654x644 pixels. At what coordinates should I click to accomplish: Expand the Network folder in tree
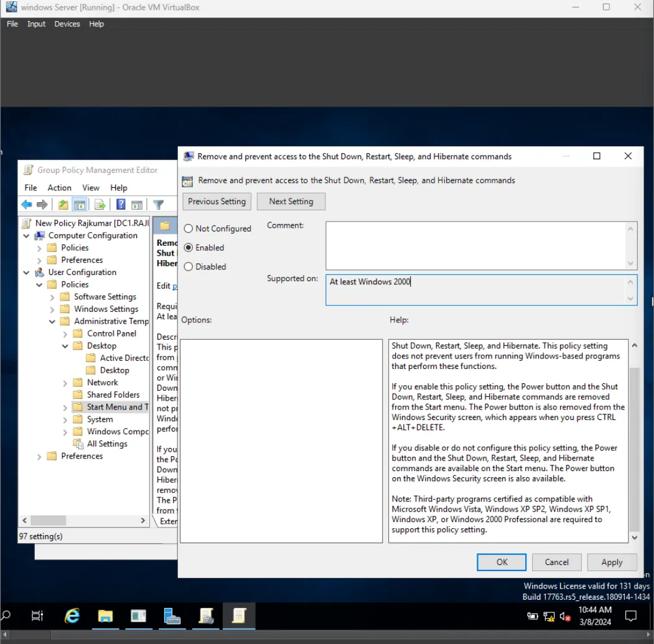pyautogui.click(x=65, y=383)
